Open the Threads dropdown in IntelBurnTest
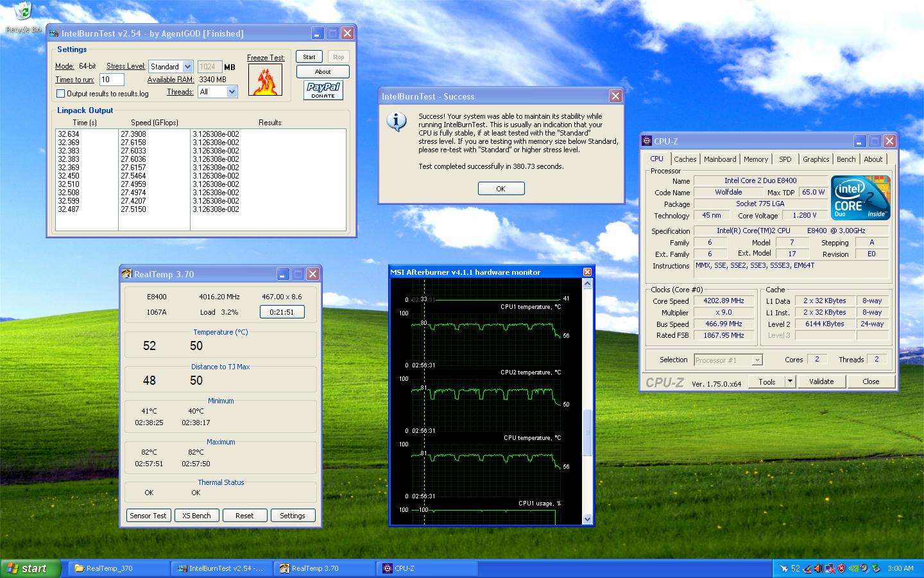The width and height of the screenshot is (924, 578). 232,92
